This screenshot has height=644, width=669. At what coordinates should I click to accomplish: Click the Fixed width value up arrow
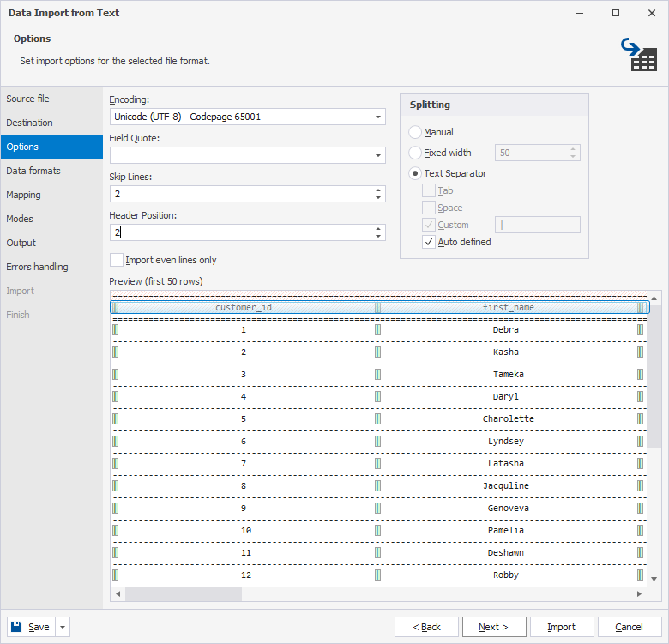573,149
